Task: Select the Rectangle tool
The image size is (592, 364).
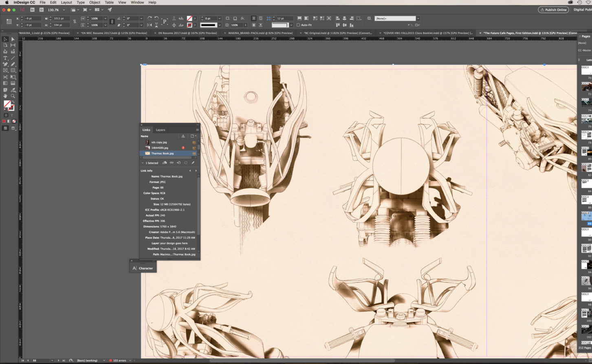Action: pyautogui.click(x=13, y=70)
